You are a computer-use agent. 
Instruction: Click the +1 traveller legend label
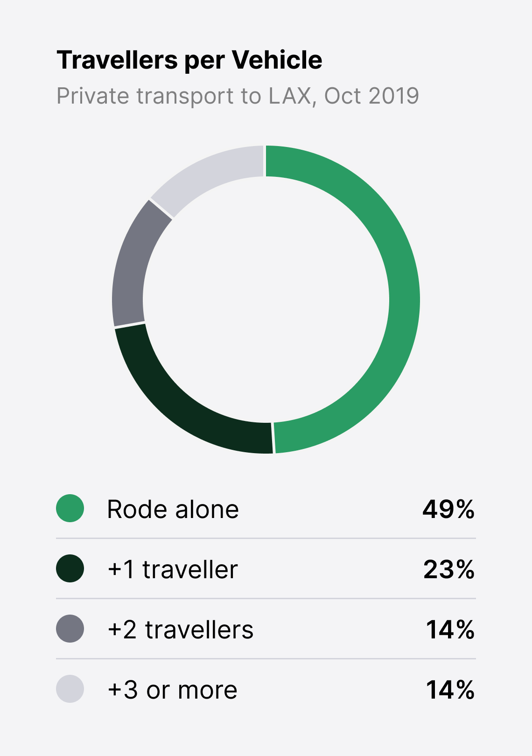click(173, 569)
